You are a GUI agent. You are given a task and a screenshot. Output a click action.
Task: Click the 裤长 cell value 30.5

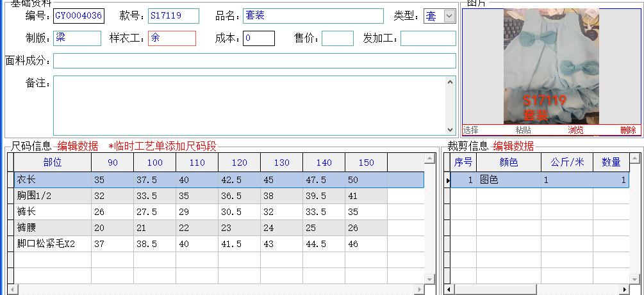point(240,212)
